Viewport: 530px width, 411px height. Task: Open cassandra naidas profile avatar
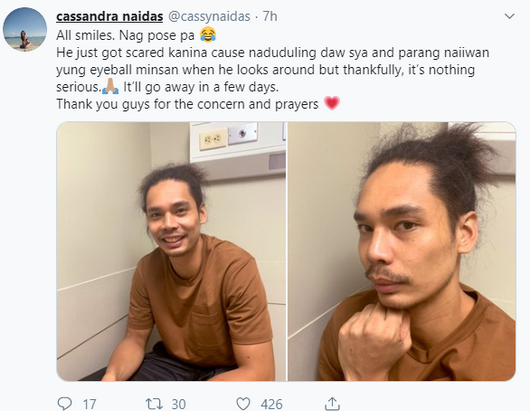[x=25, y=29]
